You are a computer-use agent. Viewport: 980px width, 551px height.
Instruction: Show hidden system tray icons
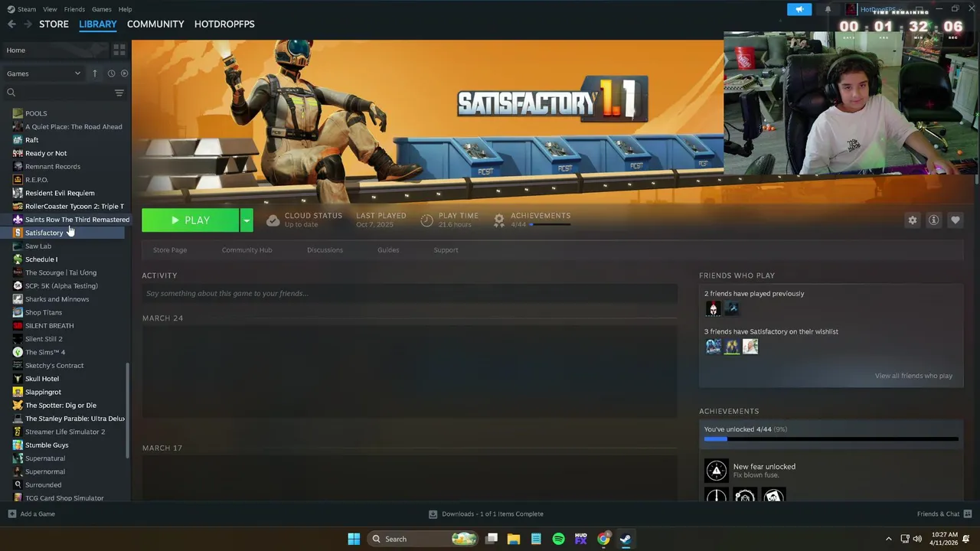click(888, 539)
